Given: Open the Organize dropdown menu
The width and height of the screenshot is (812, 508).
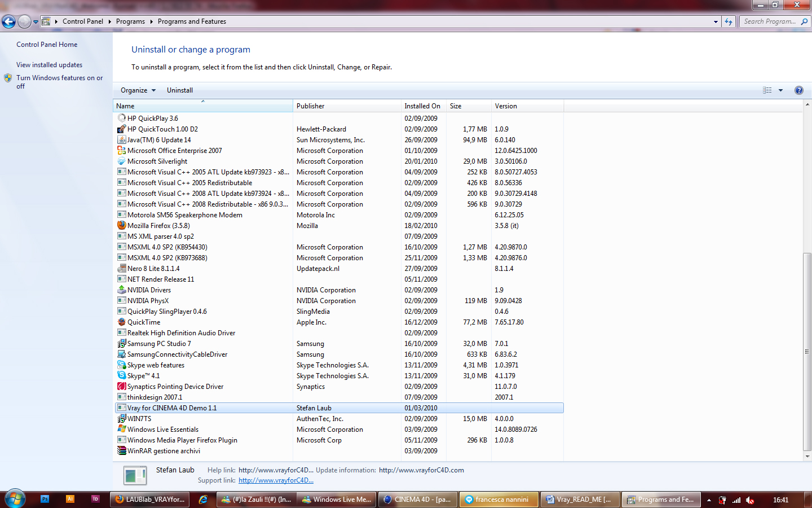Looking at the screenshot, I should point(138,90).
